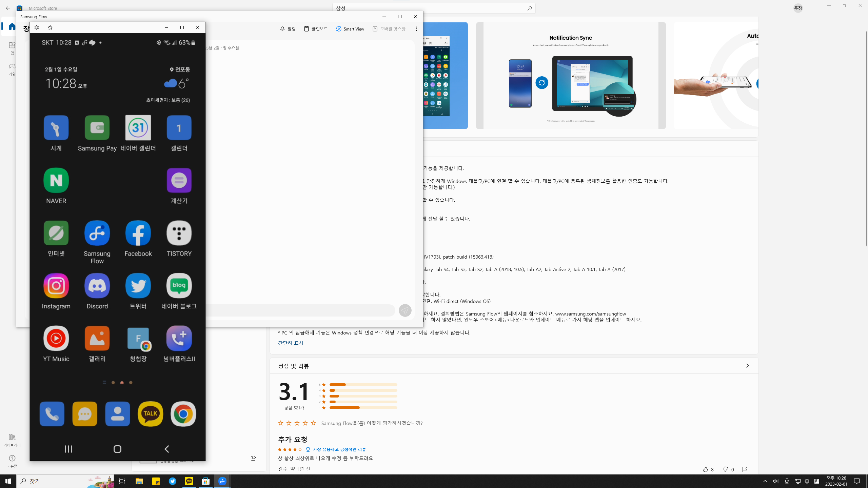
Task: Switch to 클립보드 tab
Action: point(316,29)
